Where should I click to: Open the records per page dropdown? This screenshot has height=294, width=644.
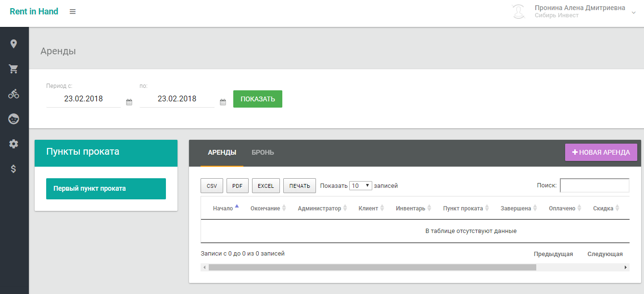click(x=361, y=185)
